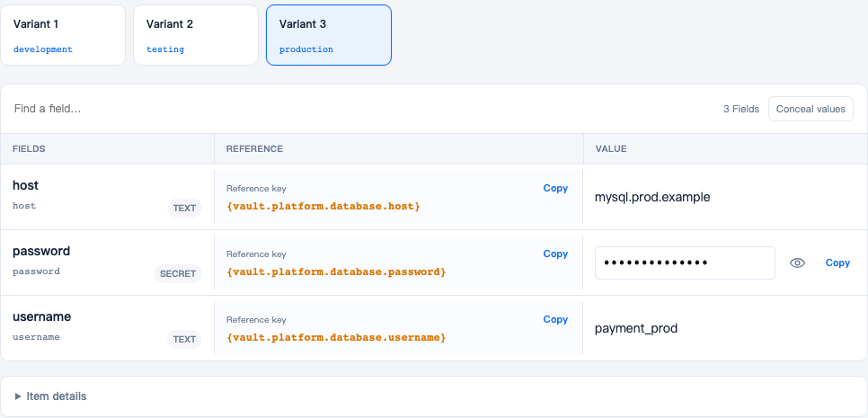Click the mysql.prod.example host value
The height and width of the screenshot is (418, 868).
652,197
